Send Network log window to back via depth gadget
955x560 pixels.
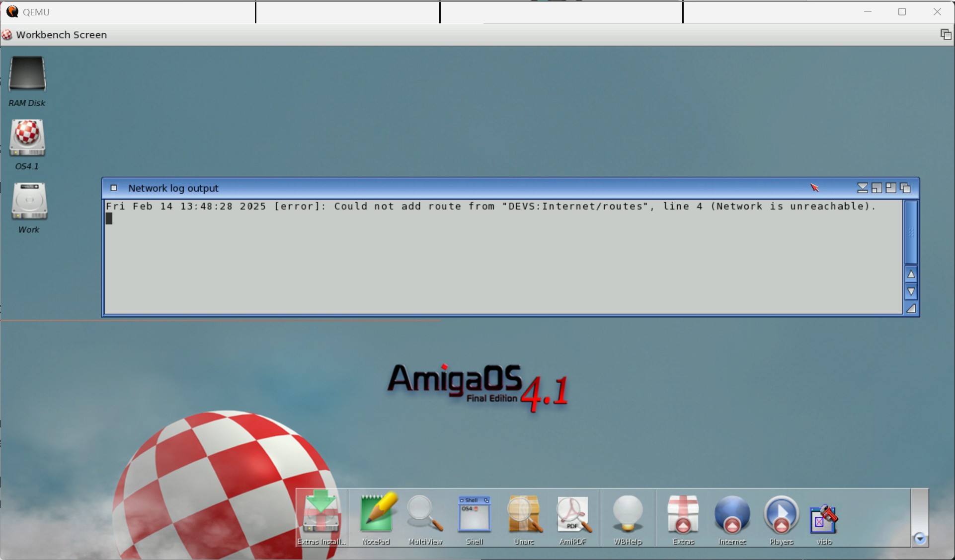pos(905,188)
